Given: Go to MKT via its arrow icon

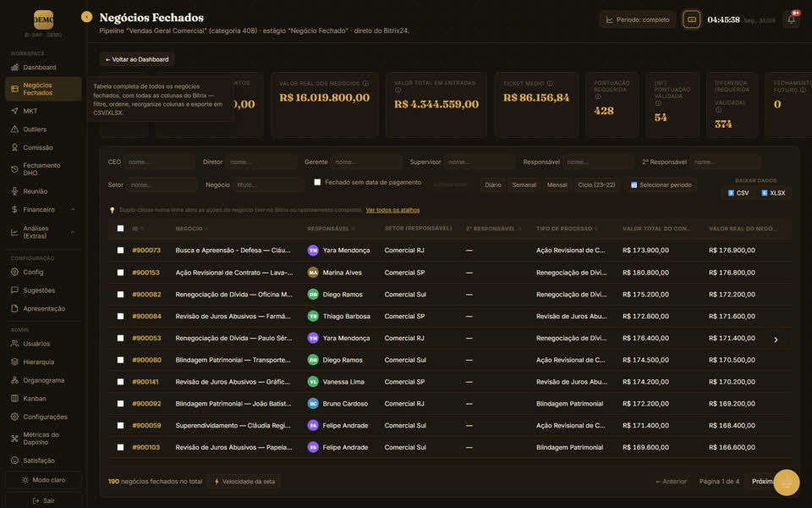Looking at the screenshot, I should pyautogui.click(x=14, y=111).
